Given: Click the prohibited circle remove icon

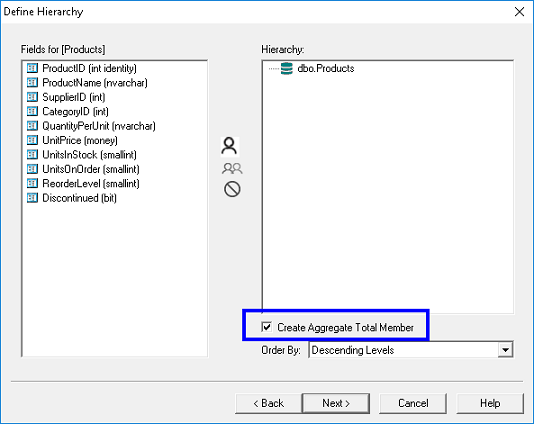Looking at the screenshot, I should coord(232,189).
